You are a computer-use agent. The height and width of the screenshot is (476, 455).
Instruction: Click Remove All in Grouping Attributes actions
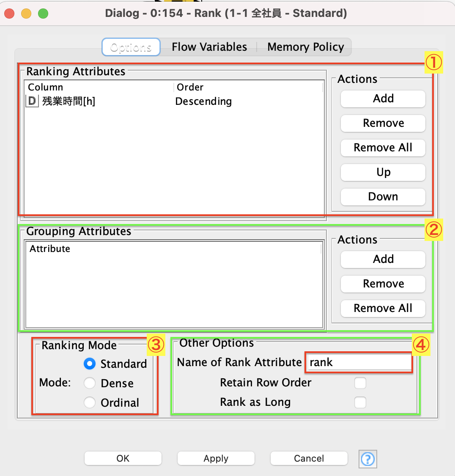[x=383, y=309]
